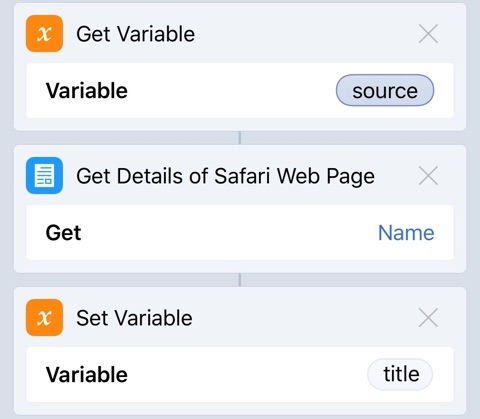Select the source variable token
480x419 pixels.
click(x=385, y=90)
